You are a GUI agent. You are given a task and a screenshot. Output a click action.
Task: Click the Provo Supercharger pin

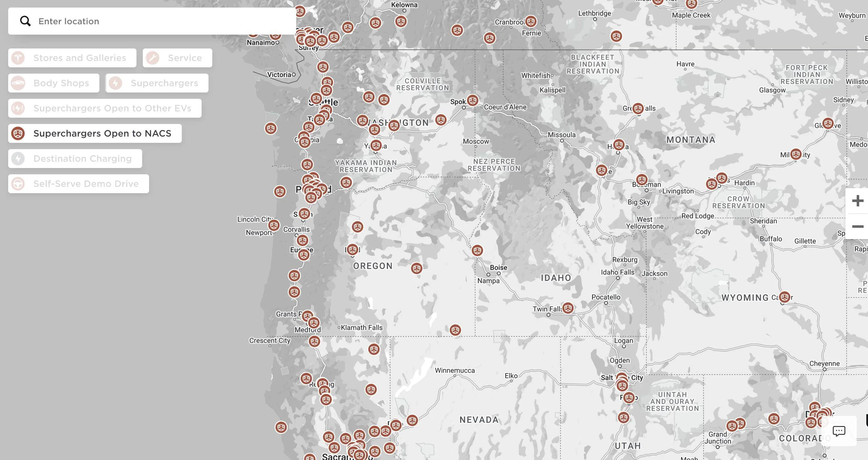pos(628,398)
